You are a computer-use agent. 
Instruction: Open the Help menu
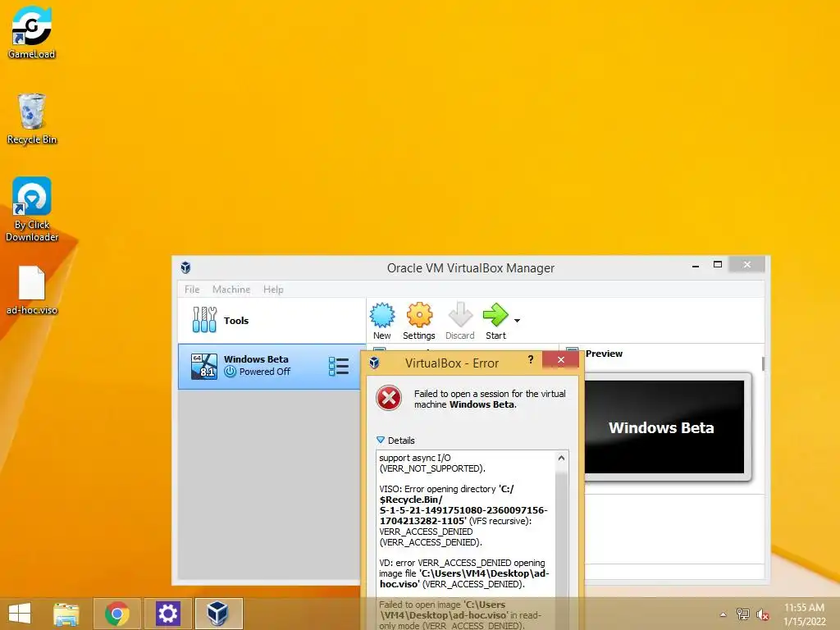click(273, 290)
